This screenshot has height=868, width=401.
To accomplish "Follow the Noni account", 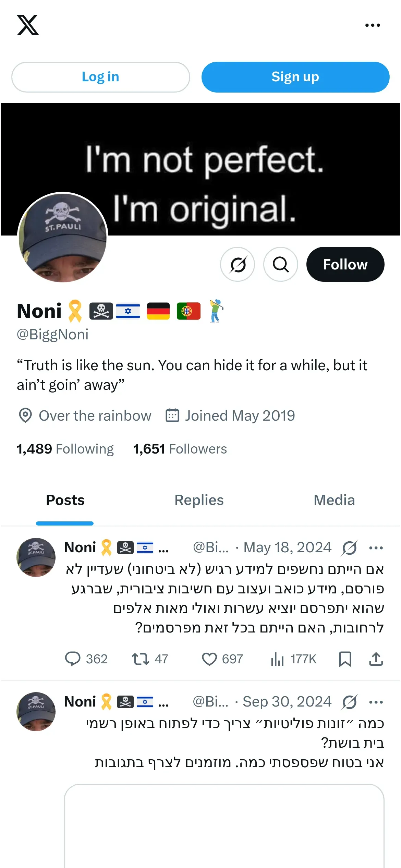I will pyautogui.click(x=345, y=264).
